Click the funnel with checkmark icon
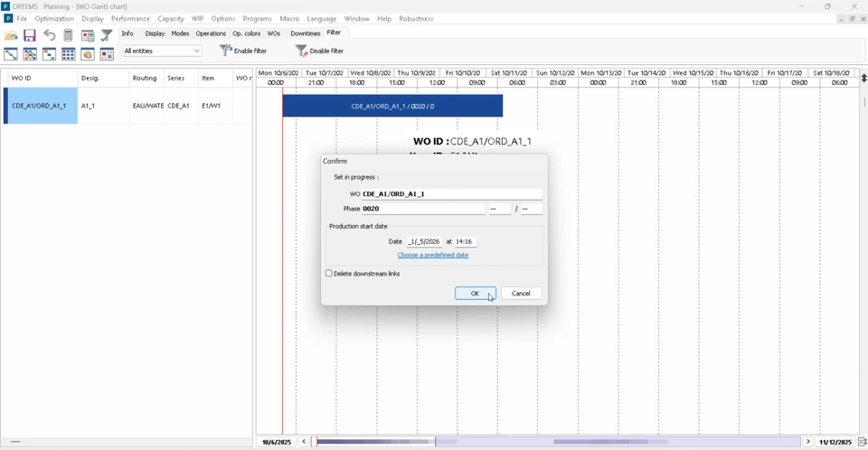The height and width of the screenshot is (450, 868). (107, 35)
